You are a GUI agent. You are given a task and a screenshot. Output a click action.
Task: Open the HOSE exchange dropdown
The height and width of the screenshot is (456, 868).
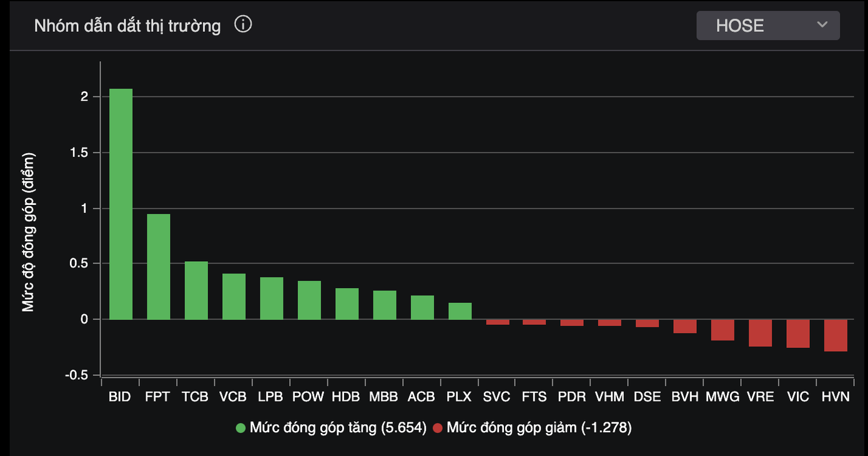point(767,26)
